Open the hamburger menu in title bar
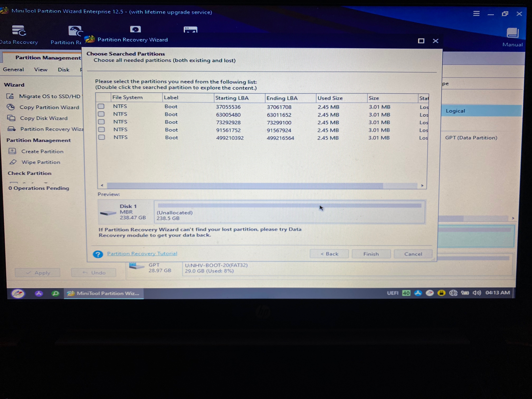The image size is (532, 399). pos(476,14)
